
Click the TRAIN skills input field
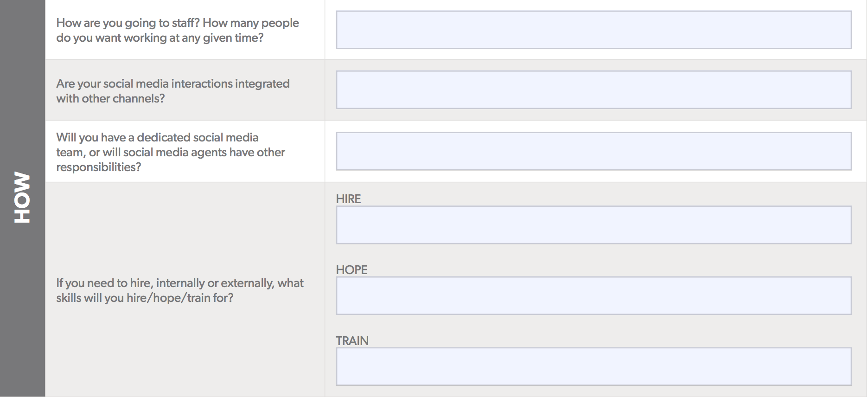point(594,366)
